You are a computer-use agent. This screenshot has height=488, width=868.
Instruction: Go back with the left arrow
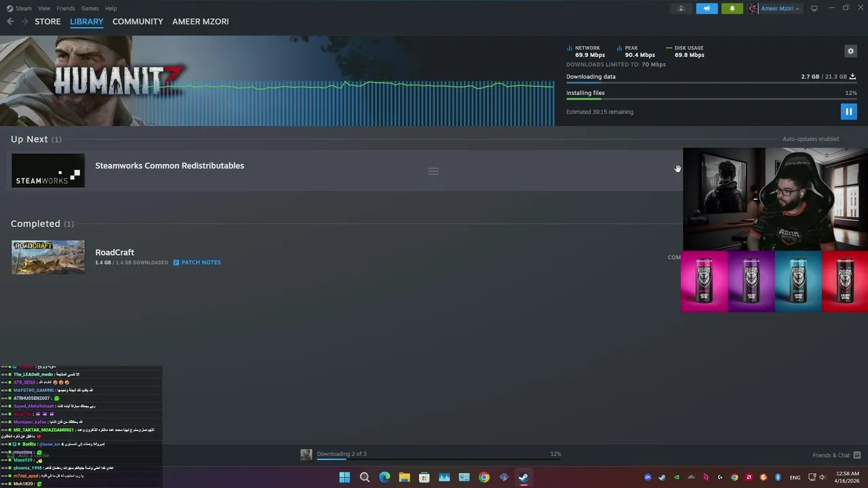[10, 22]
